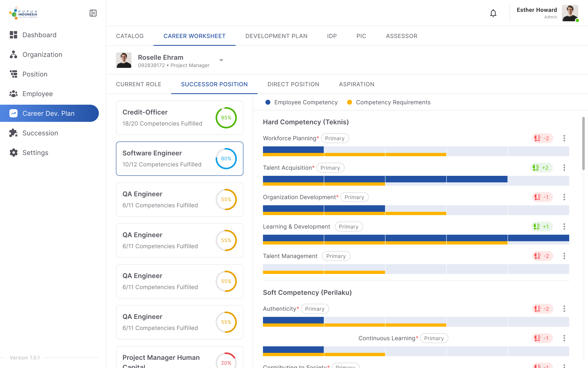Click the -2 gap badge for Talent Management
This screenshot has height=368, width=588.
pos(542,256)
